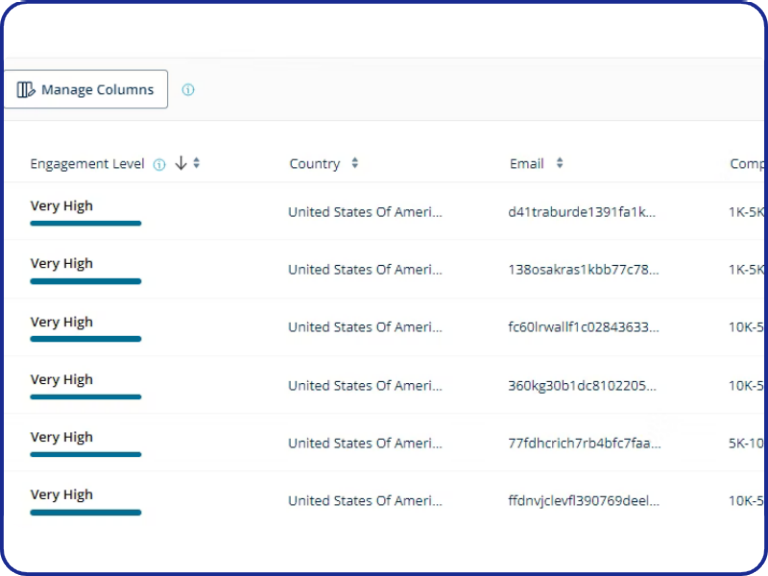
Task: Click the 5K-10 company size cell
Action: [x=746, y=443]
